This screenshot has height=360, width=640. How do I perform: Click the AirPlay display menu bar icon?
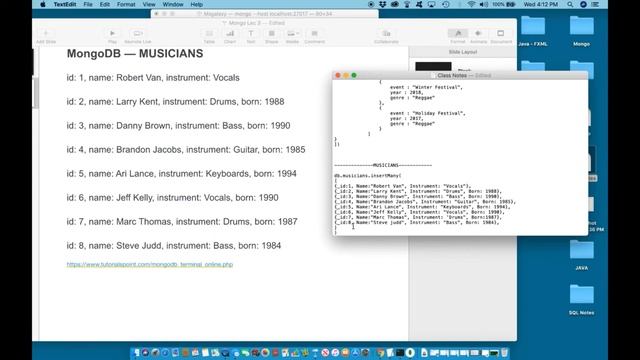tap(431, 4)
